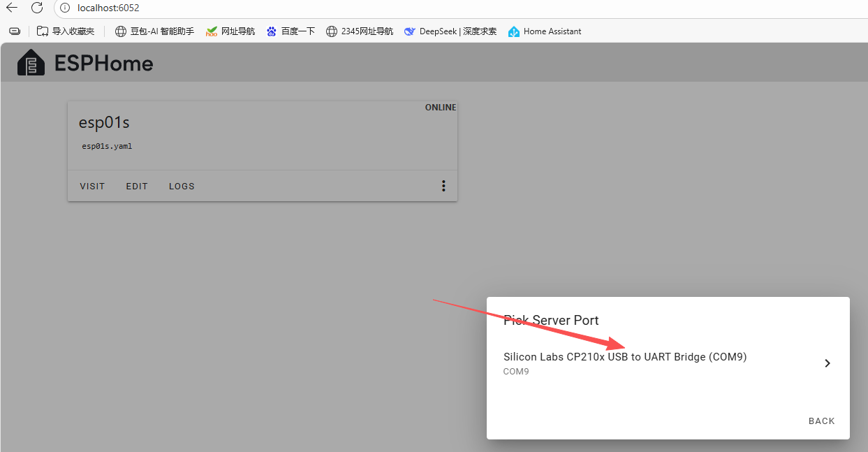
Task: Click the ESPHome house logo
Action: (x=31, y=63)
